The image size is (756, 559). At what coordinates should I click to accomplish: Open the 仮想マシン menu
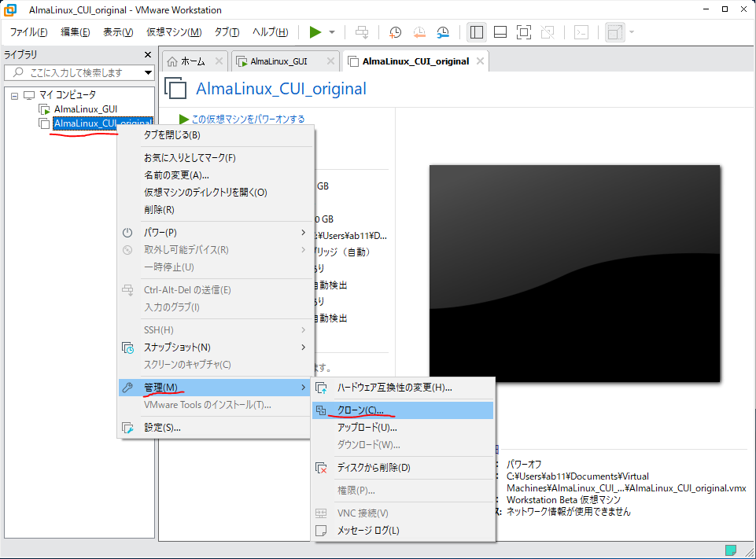[174, 32]
